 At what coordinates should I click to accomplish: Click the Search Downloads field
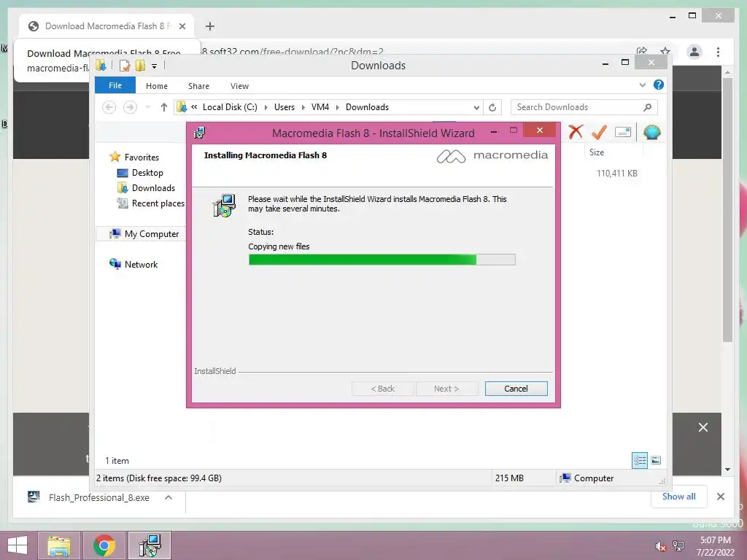tap(584, 107)
